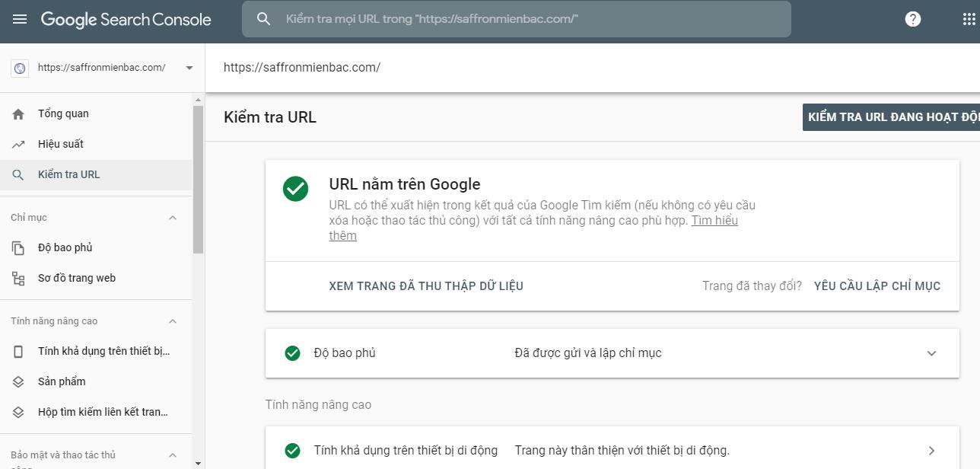This screenshot has height=469, width=980.
Task: Open the property selector dropdown arrow
Action: coord(189,68)
